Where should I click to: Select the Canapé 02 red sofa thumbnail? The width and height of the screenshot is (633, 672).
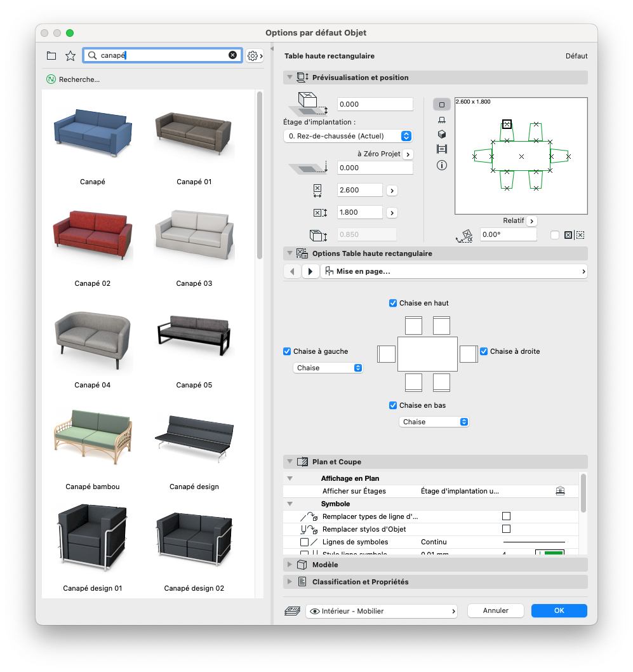[x=93, y=235]
